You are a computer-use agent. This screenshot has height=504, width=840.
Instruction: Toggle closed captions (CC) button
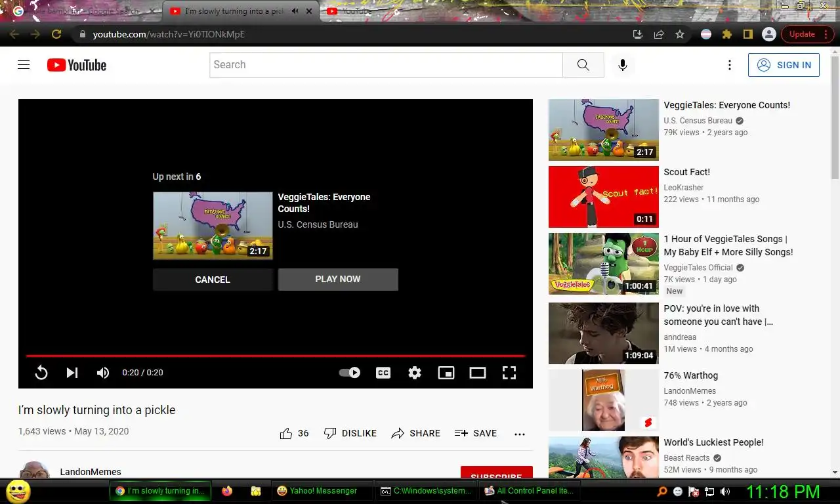[x=383, y=373]
